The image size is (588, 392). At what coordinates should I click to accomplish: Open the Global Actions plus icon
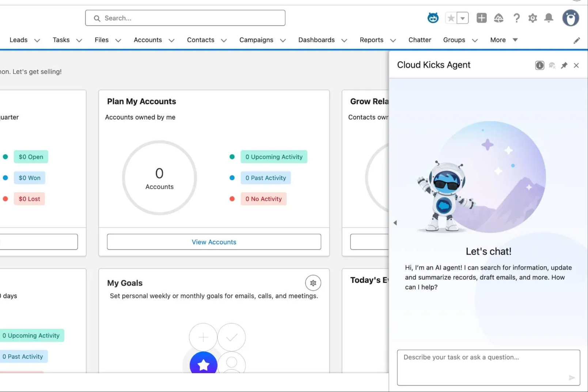point(482,18)
